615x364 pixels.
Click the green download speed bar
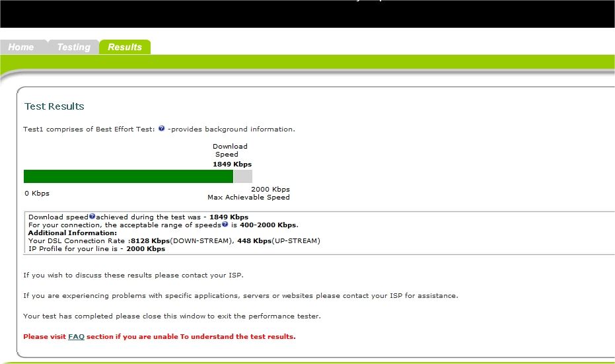128,176
